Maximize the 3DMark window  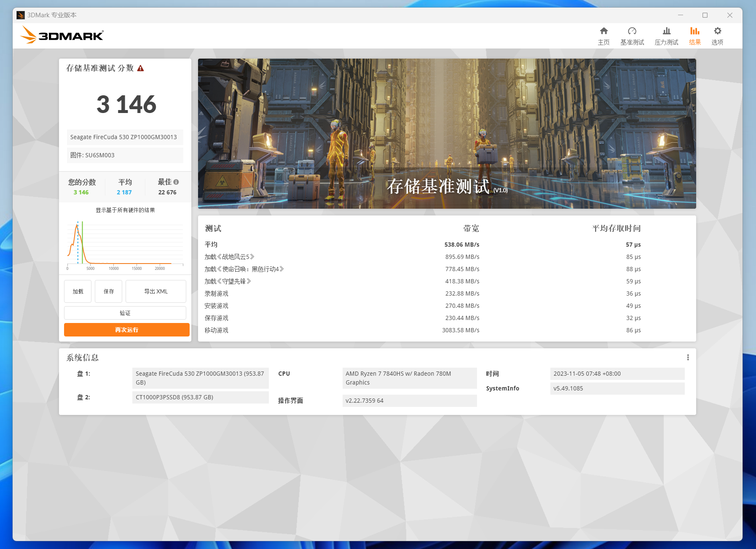705,15
